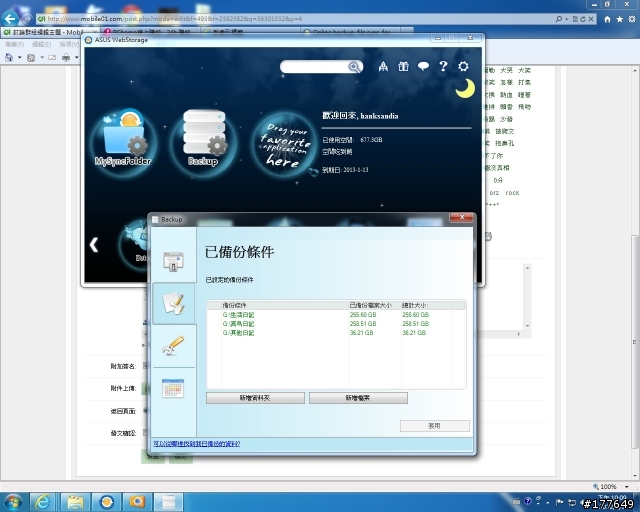Expand the address bar search dropdown arrow
This screenshot has width=640, height=512.
pos(567,19)
